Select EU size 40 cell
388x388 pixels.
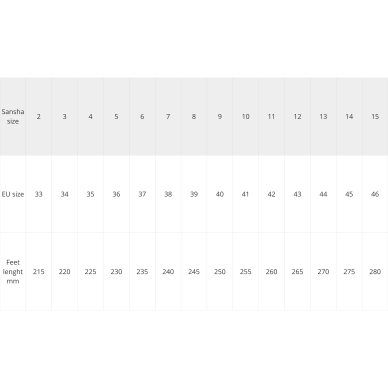pyautogui.click(x=220, y=194)
